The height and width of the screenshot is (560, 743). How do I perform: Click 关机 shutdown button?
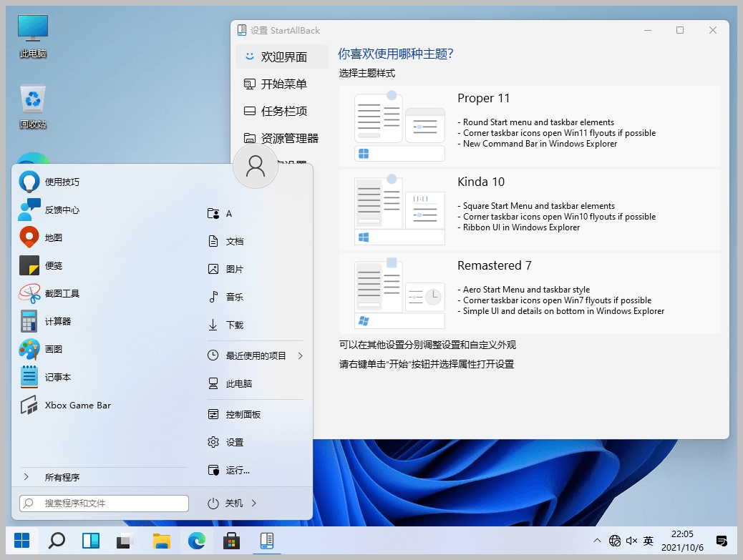[225, 503]
